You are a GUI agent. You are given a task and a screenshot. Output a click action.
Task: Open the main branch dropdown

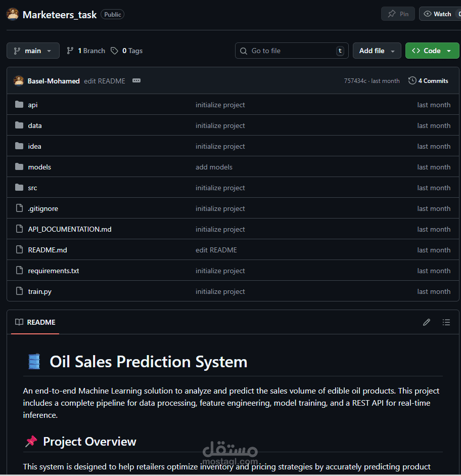[x=33, y=51]
